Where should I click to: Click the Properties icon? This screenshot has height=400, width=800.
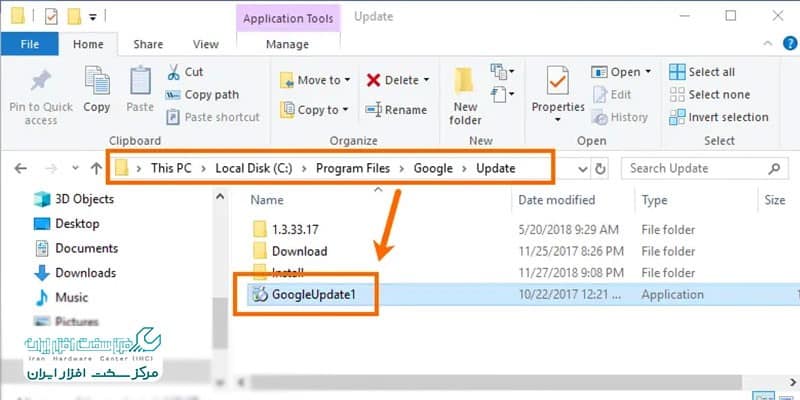(x=558, y=82)
